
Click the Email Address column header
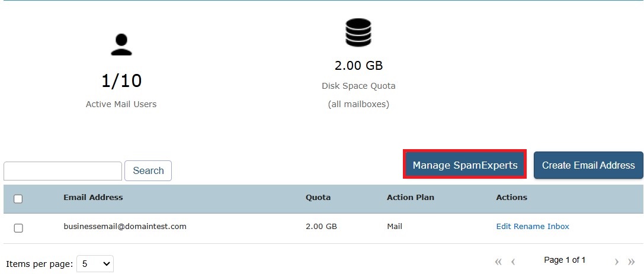click(x=93, y=198)
